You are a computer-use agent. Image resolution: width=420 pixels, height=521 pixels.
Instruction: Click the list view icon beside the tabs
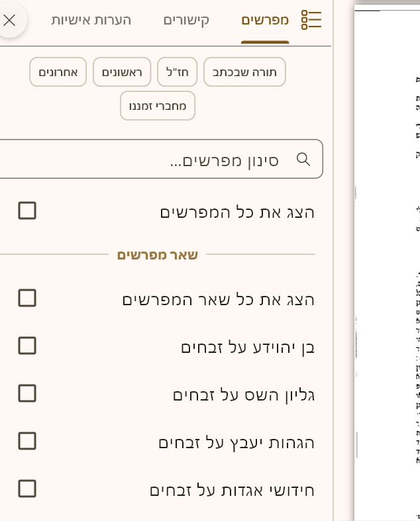(x=311, y=20)
